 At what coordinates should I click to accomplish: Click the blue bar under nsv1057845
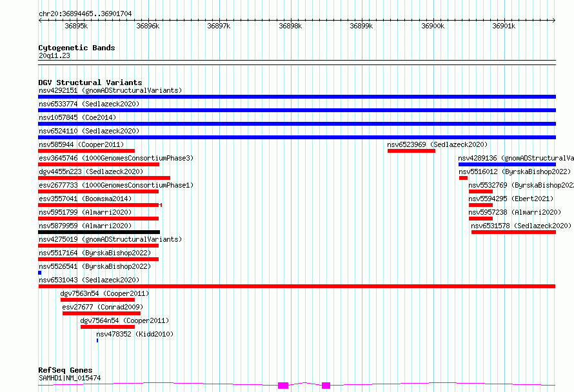[x=297, y=124]
